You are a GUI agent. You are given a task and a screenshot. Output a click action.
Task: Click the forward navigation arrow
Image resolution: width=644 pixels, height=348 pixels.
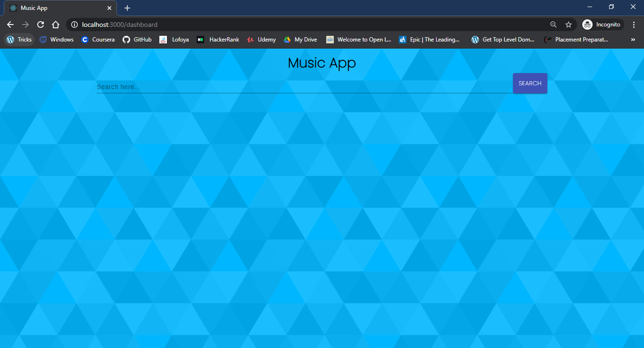click(25, 24)
